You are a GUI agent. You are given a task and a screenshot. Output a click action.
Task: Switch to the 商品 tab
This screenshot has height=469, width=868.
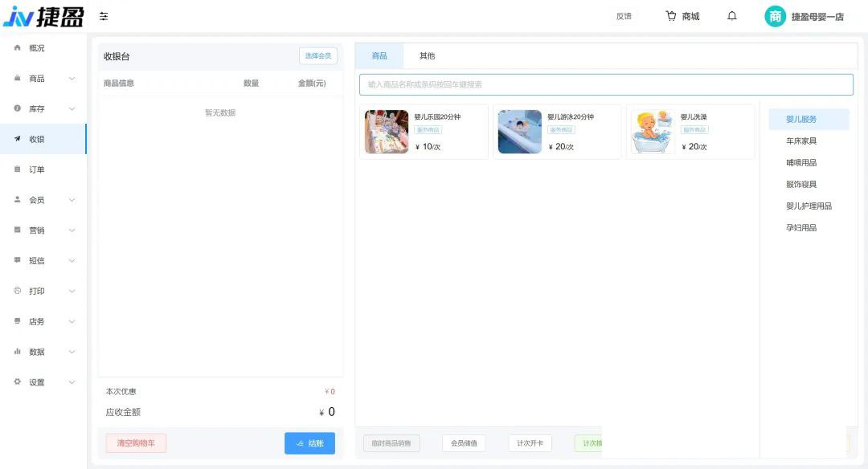pos(379,56)
